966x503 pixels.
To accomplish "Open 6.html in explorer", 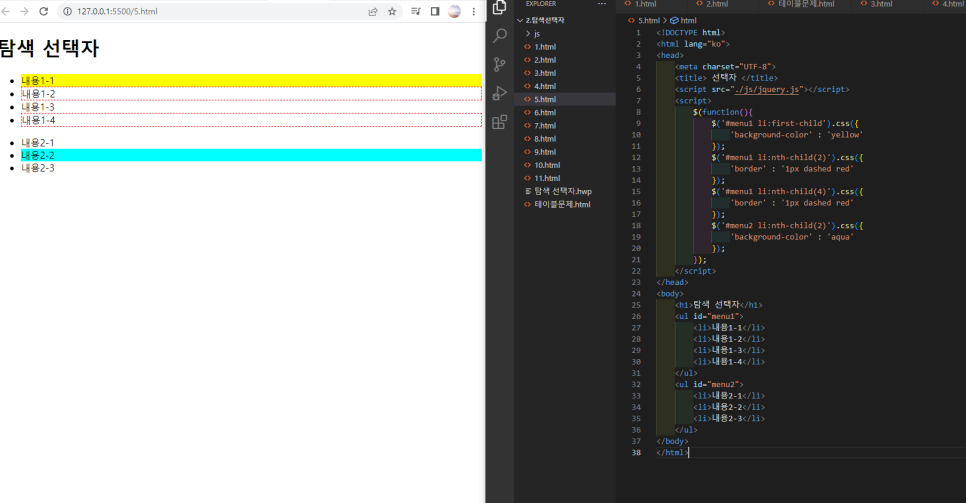I will coord(545,112).
